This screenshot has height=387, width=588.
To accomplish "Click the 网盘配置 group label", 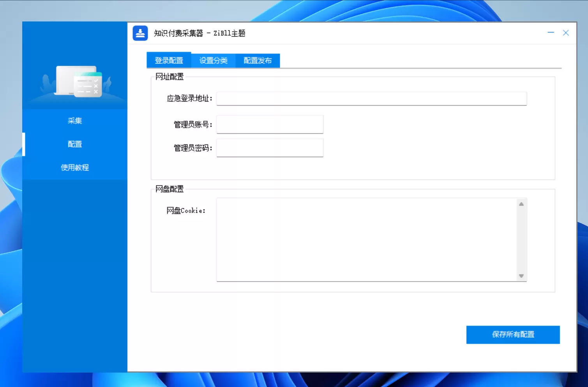I will click(x=170, y=189).
